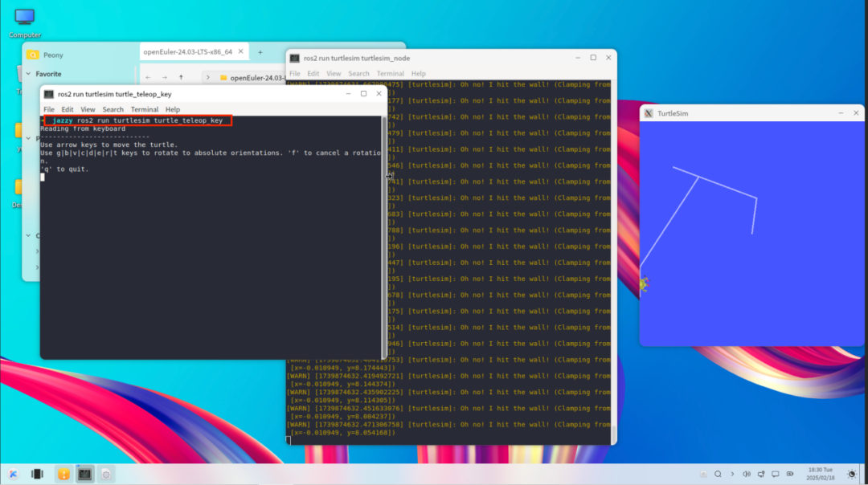The height and width of the screenshot is (485, 868).
Task: Open the TurtleSim app icon on taskbar
Action: (x=106, y=474)
